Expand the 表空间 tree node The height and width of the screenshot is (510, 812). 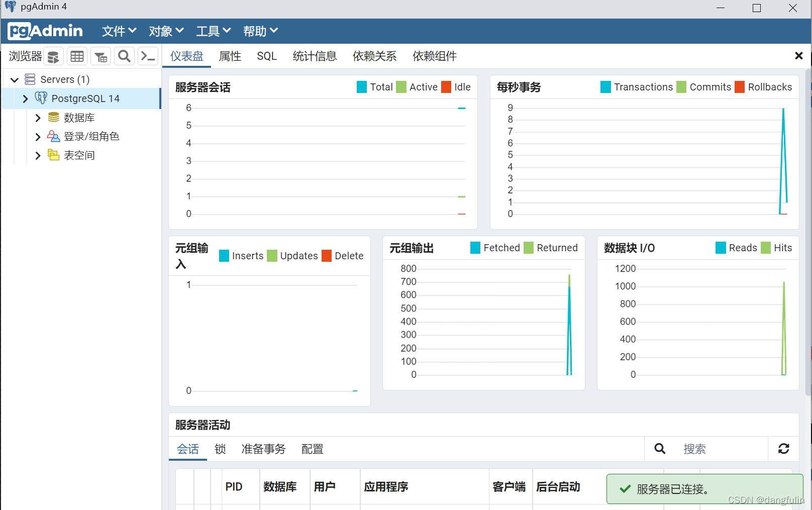point(38,155)
